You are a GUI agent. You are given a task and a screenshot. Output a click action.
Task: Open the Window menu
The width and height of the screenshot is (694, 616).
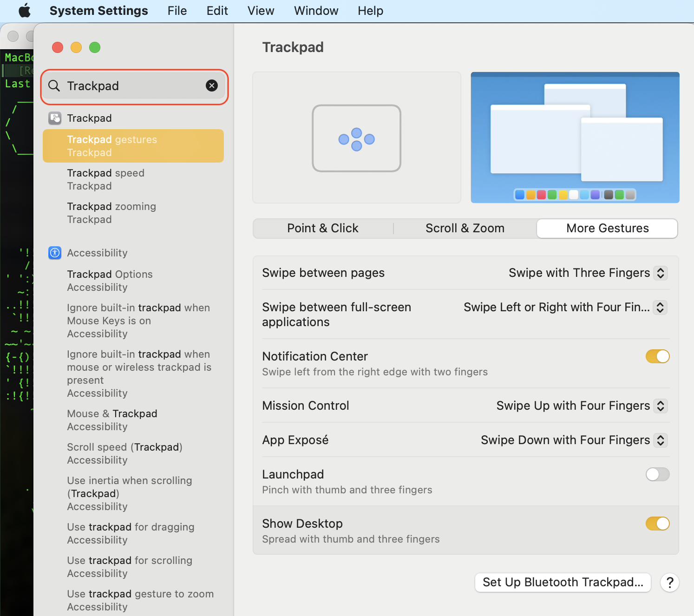tap(316, 11)
